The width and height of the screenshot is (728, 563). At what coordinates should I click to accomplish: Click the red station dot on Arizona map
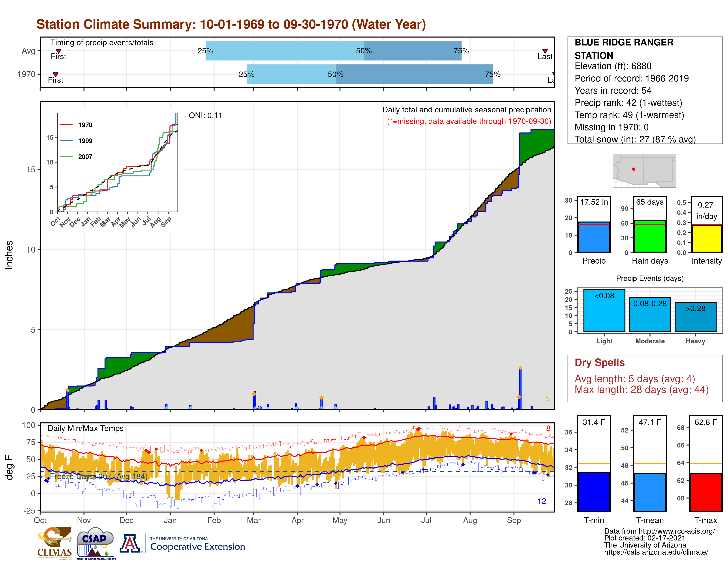coord(634,169)
